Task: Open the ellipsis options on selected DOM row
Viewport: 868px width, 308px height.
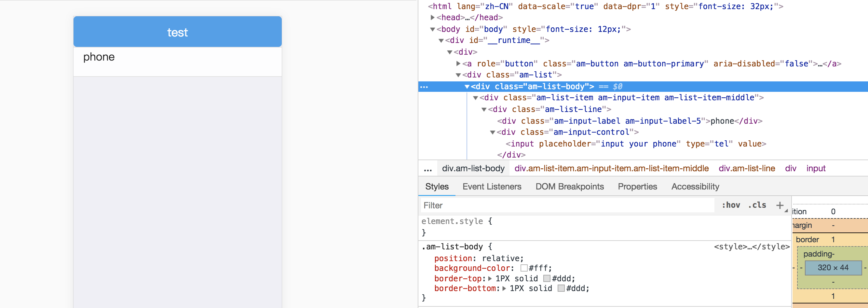Action: click(x=424, y=87)
